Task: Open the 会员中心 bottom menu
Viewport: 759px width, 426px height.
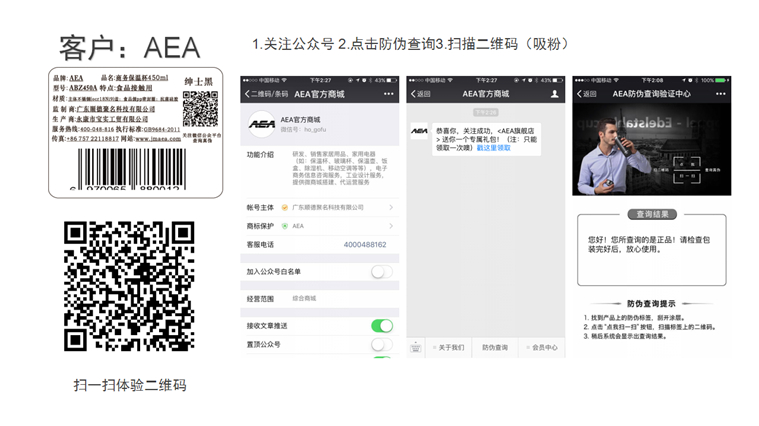Action: point(542,348)
